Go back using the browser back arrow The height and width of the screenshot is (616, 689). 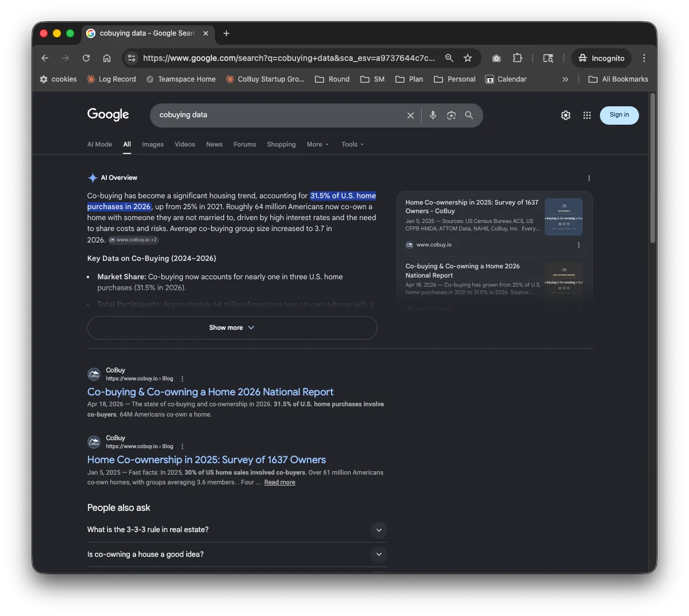point(45,58)
